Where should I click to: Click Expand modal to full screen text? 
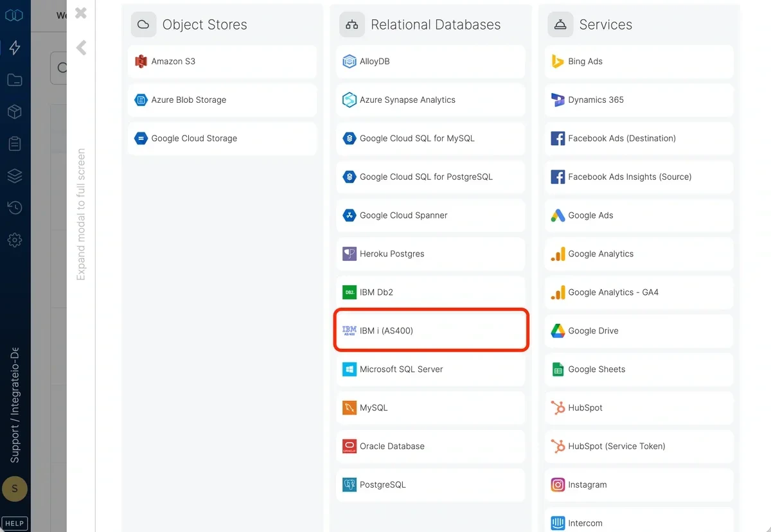coord(81,215)
